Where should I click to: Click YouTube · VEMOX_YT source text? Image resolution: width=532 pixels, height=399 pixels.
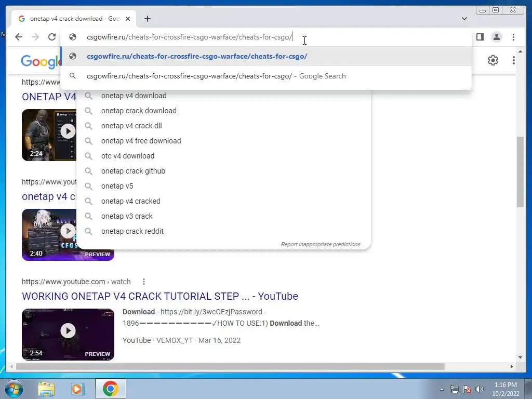158,340
